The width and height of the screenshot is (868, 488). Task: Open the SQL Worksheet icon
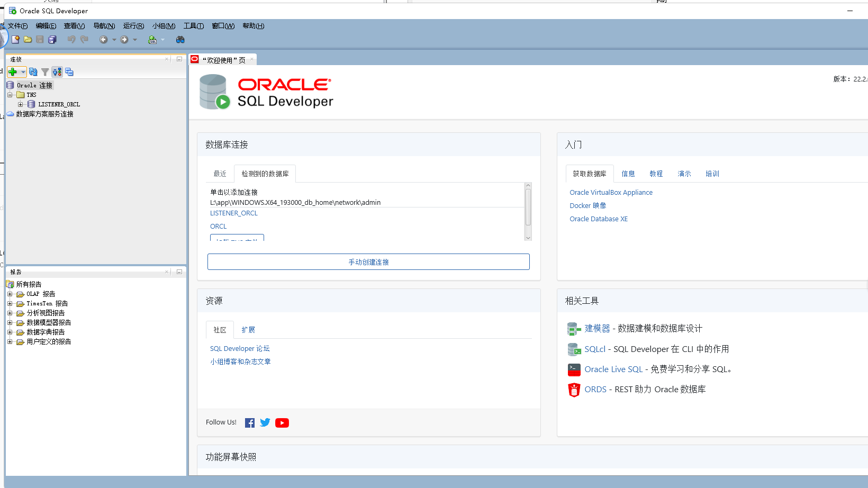pyautogui.click(x=152, y=40)
